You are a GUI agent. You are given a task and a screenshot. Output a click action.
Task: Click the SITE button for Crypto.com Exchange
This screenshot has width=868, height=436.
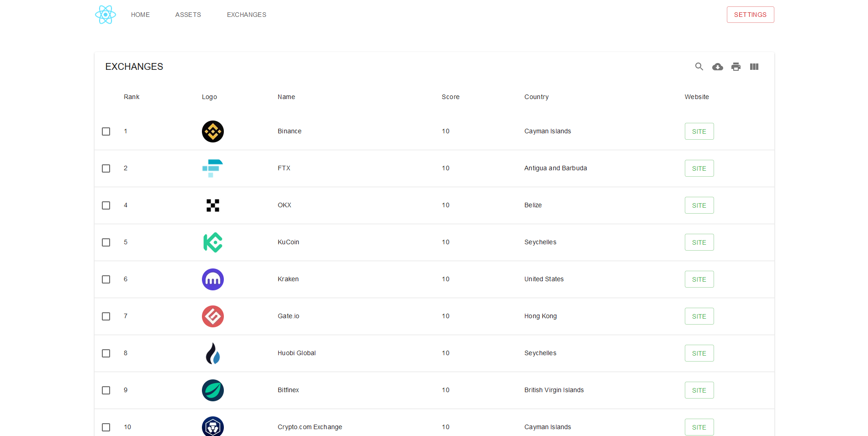click(x=699, y=427)
